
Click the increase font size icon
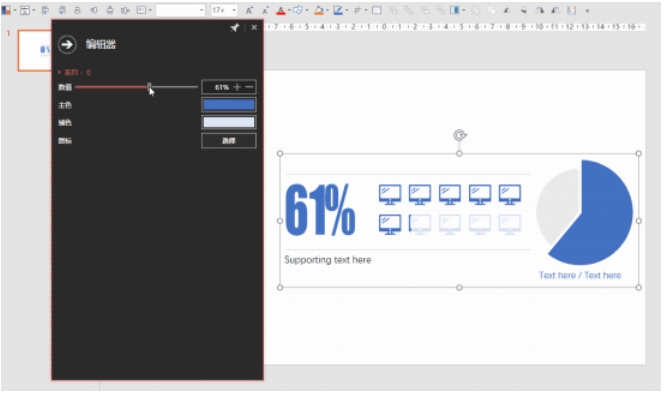(x=249, y=10)
